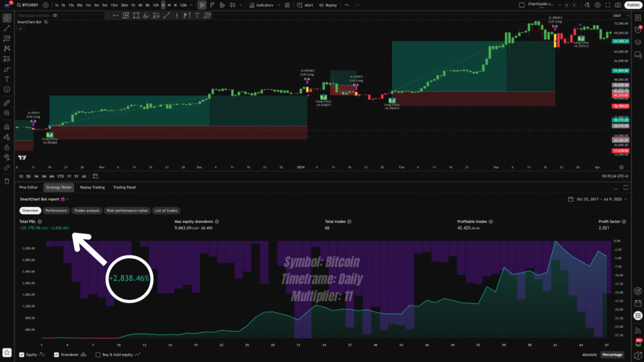644x362 pixels.
Task: Open the List of trades tab
Action: pos(167,211)
